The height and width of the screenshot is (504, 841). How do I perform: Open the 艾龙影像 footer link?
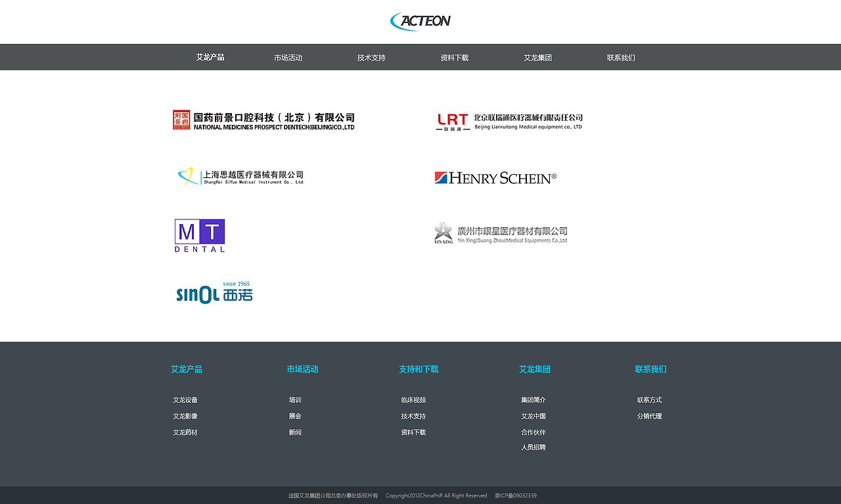[x=185, y=417]
